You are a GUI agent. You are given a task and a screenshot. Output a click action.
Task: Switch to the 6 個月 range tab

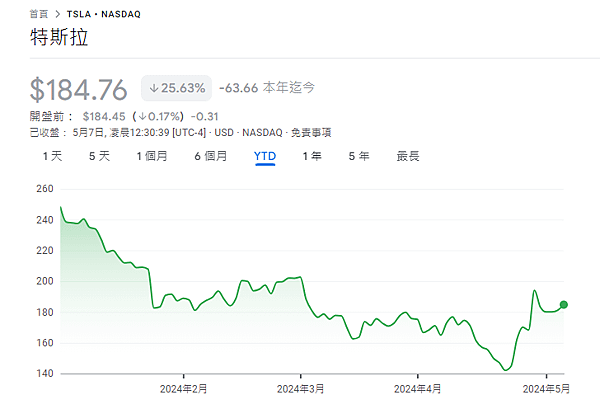point(211,156)
